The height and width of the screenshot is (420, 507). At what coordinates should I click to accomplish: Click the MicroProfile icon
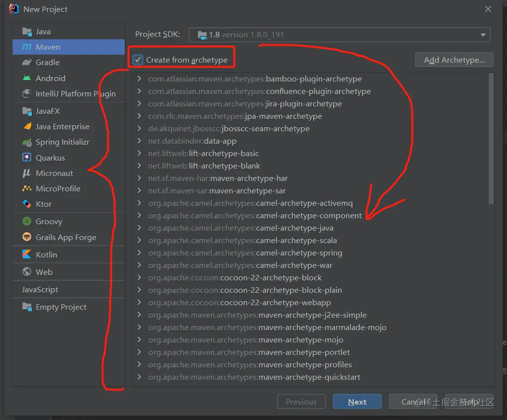[27, 188]
